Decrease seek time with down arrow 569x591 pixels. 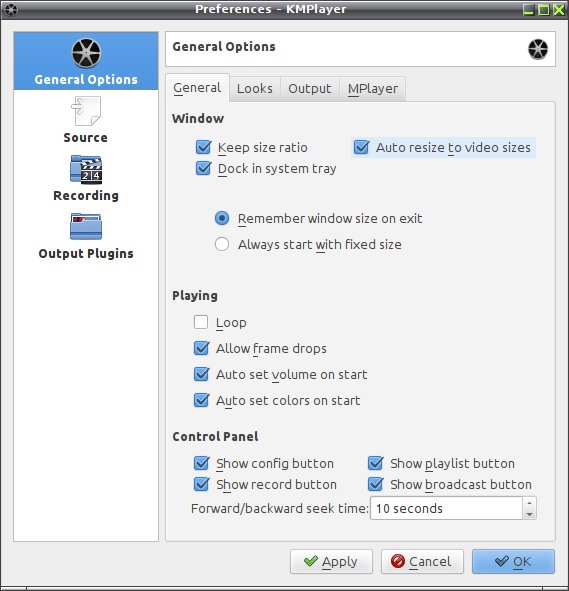coord(529,514)
